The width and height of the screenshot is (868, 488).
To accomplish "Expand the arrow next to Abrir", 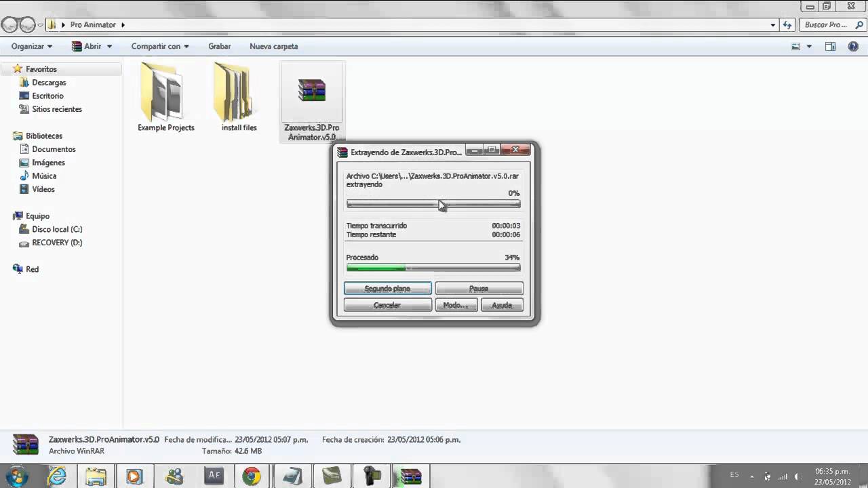I will click(109, 47).
